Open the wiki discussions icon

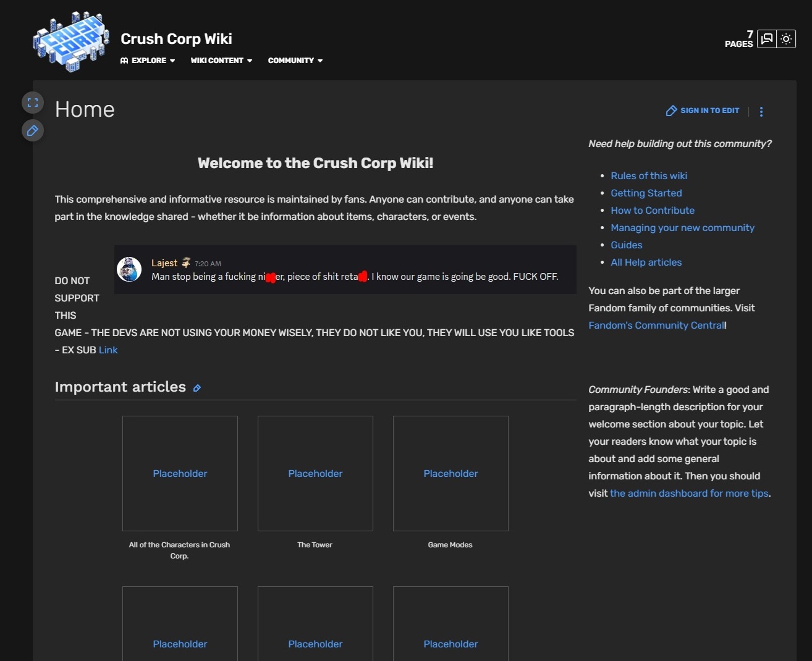pyautogui.click(x=767, y=39)
